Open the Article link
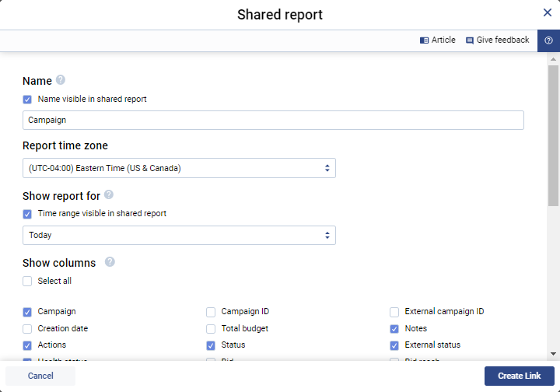560x392 pixels. click(443, 40)
